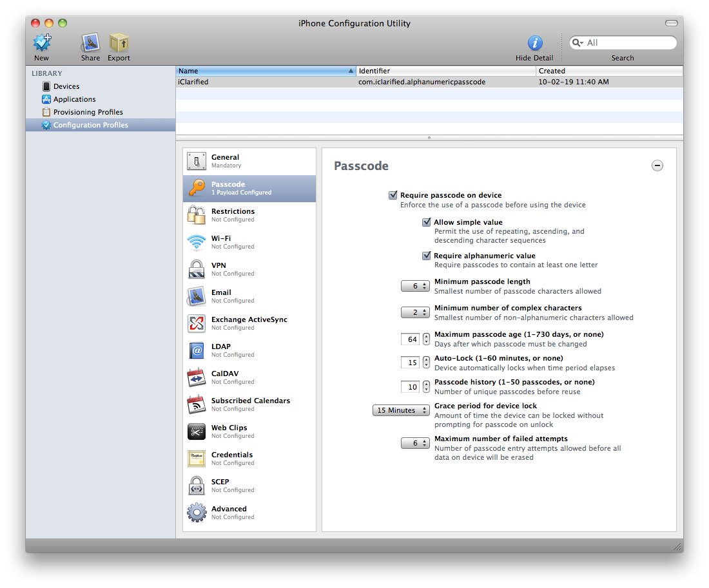Screen dimensions: 709x588
Task: Open the Grace period 15 Minutes dropdown
Action: point(401,410)
